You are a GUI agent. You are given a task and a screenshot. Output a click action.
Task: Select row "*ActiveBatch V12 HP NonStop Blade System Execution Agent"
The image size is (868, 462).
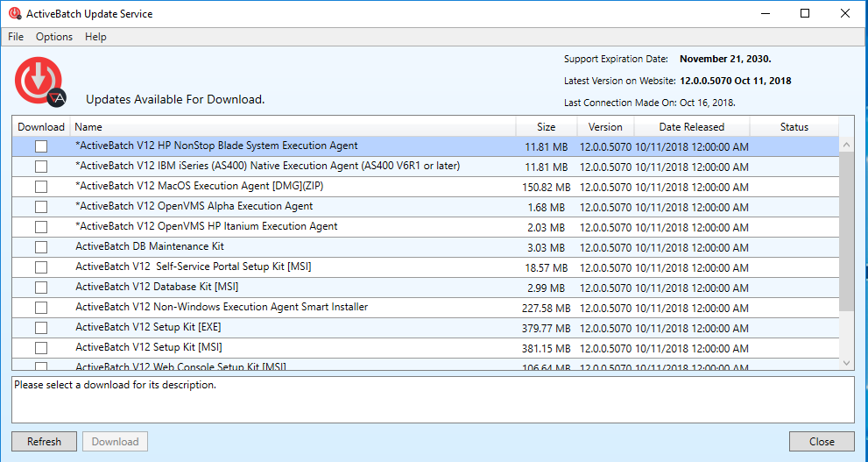point(425,146)
